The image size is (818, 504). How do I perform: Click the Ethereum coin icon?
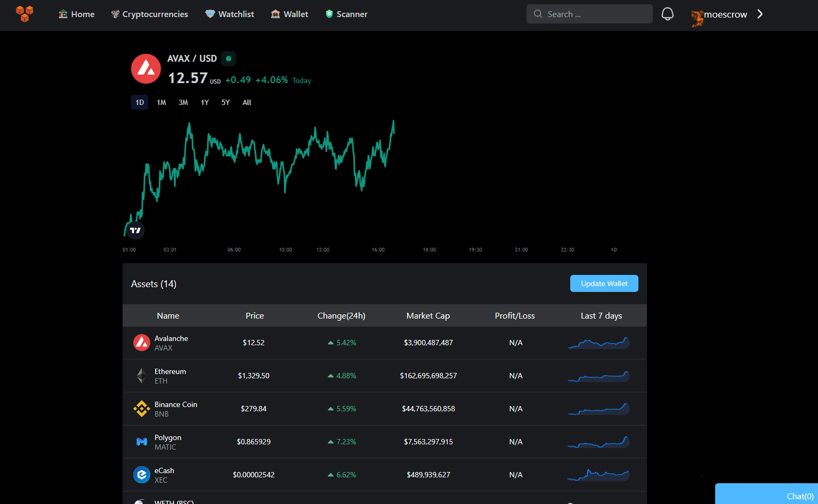142,376
